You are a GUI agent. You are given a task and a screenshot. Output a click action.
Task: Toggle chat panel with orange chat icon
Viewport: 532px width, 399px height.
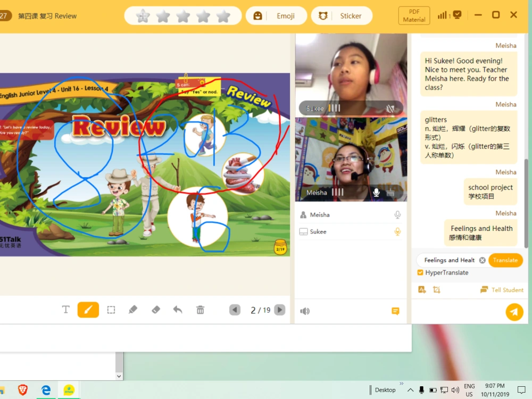click(395, 311)
